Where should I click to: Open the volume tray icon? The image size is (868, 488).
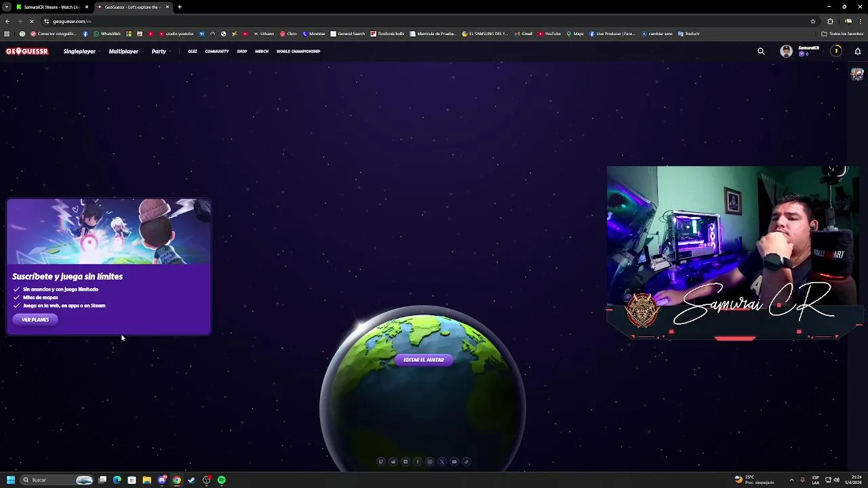835,480
